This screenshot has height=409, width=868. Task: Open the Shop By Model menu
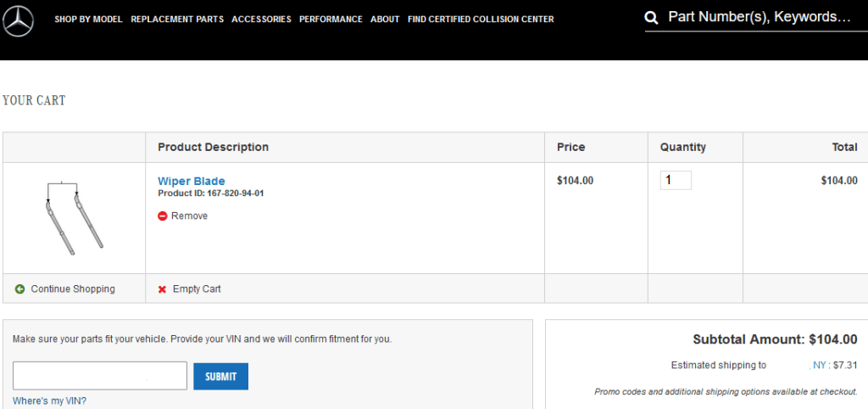[88, 19]
